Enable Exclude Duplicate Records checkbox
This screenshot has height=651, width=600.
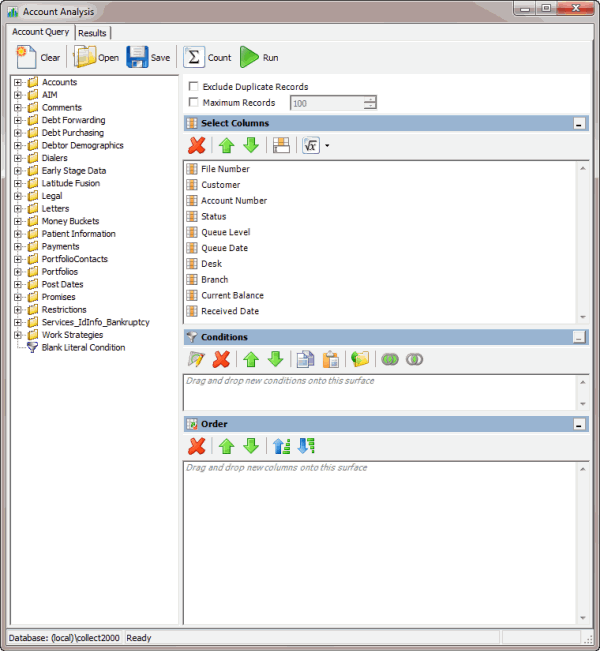(x=193, y=86)
